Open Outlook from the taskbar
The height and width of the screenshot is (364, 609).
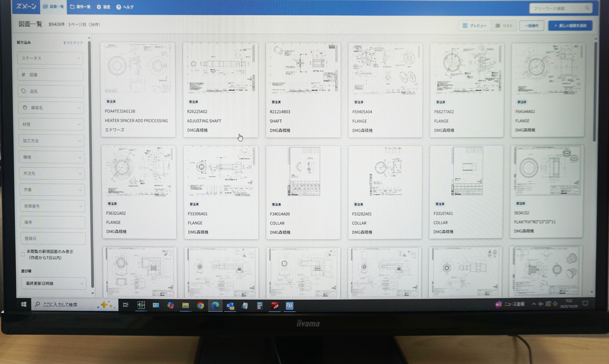pyautogui.click(x=230, y=305)
